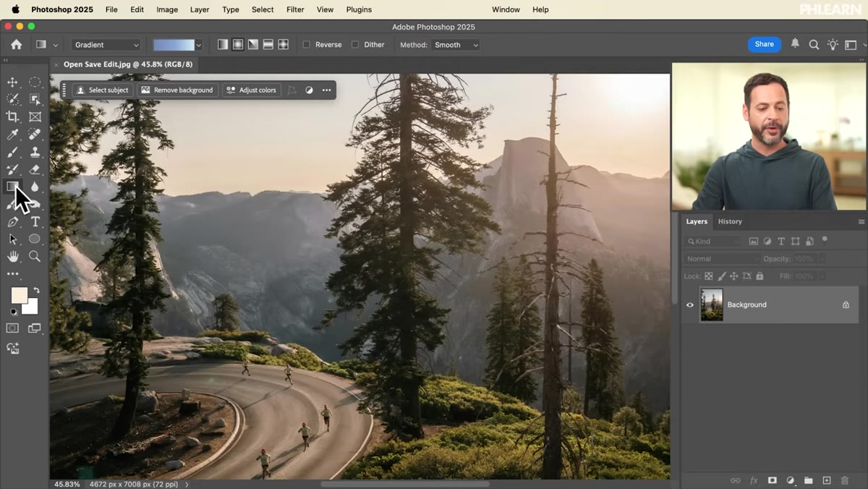Click the Share button
868x489 pixels.
765,44
